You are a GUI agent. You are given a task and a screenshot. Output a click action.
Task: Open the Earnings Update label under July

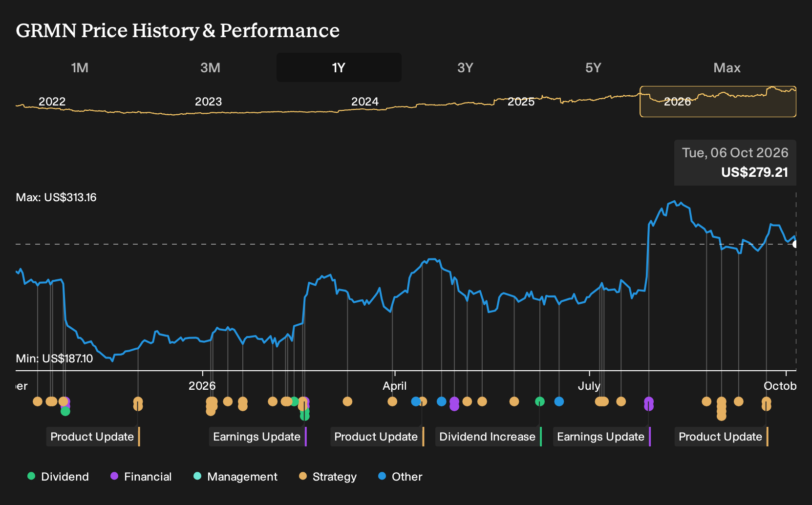[602, 437]
